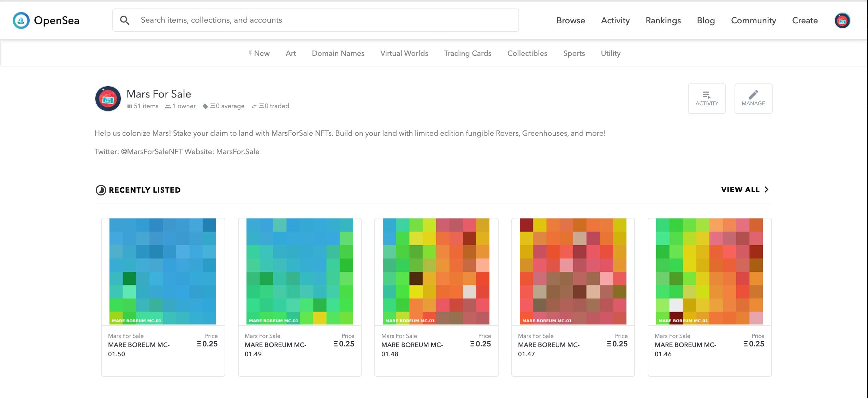Click the RECENTLY LISTED heading
Screen dimensions: 868x398
click(x=145, y=190)
